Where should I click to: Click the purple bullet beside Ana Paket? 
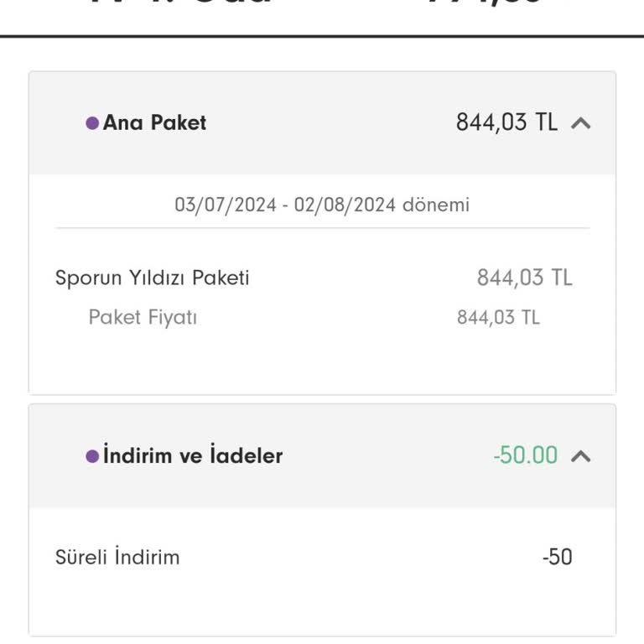click(x=92, y=123)
